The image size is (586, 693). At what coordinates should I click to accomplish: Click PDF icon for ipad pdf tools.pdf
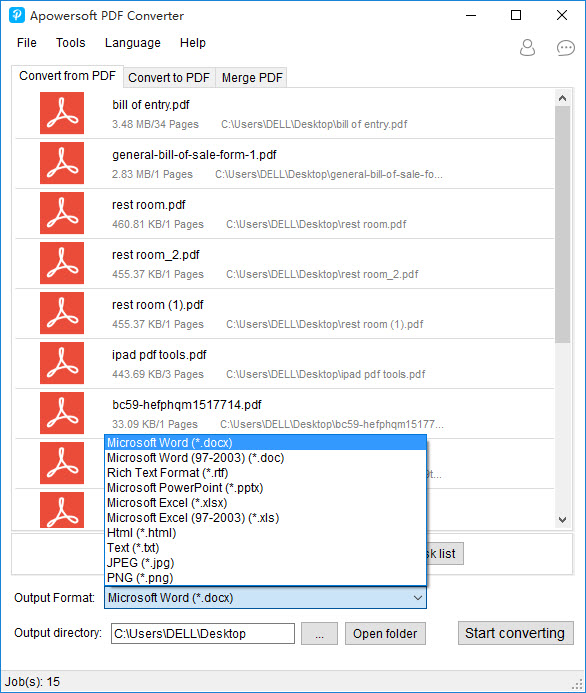point(62,363)
